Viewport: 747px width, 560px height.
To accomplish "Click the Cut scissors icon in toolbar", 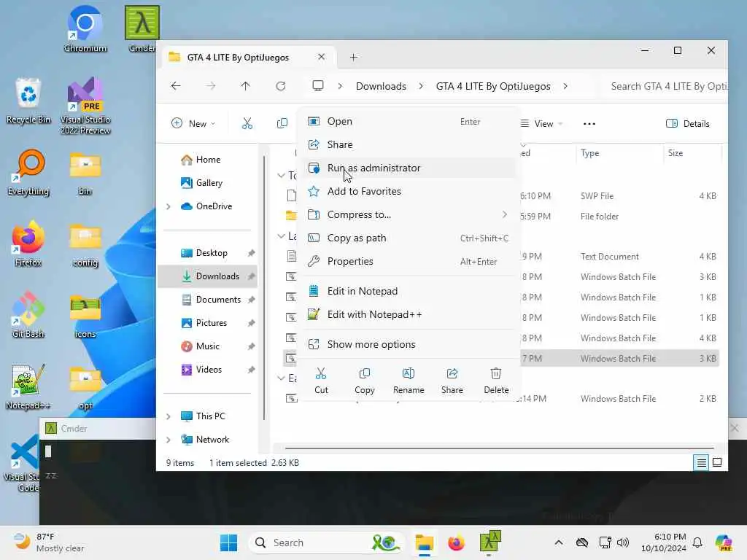I will 247,123.
